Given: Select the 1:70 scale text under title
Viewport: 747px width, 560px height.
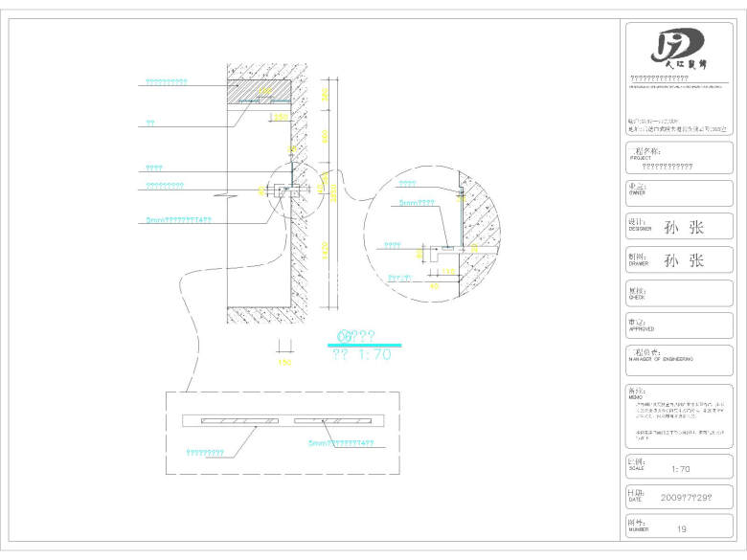Looking at the screenshot, I should 361,354.
